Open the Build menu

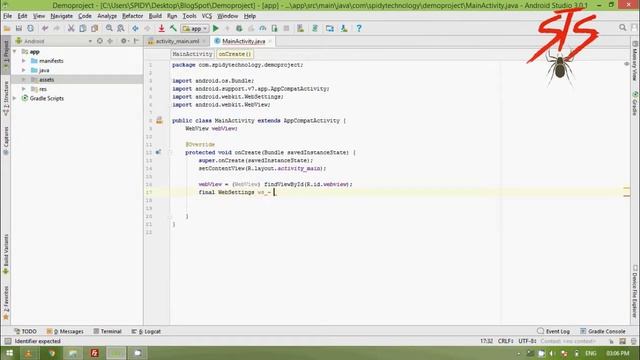pos(155,16)
